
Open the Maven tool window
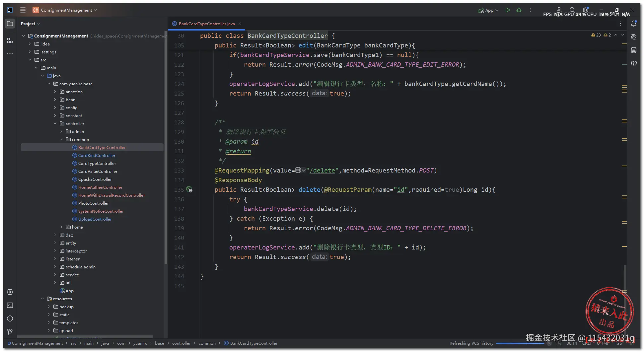(x=634, y=63)
